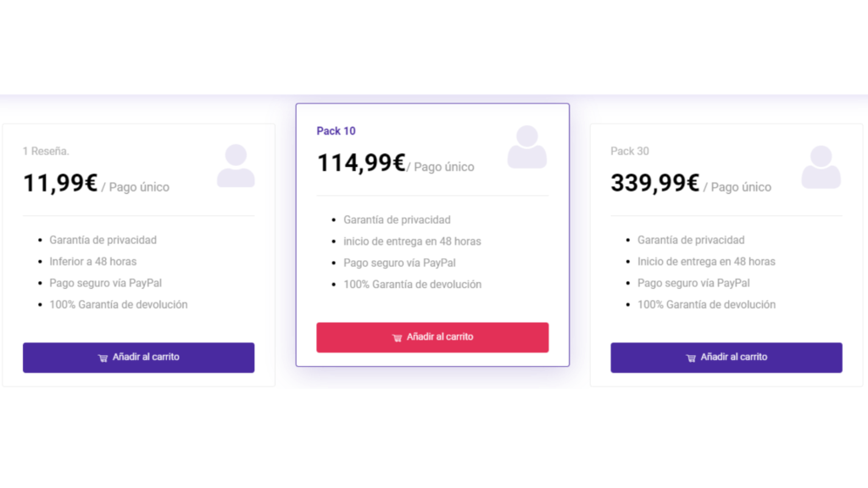Click the Pack 30 plan title
Image resolution: width=868 pixels, height=488 pixels.
(x=630, y=151)
